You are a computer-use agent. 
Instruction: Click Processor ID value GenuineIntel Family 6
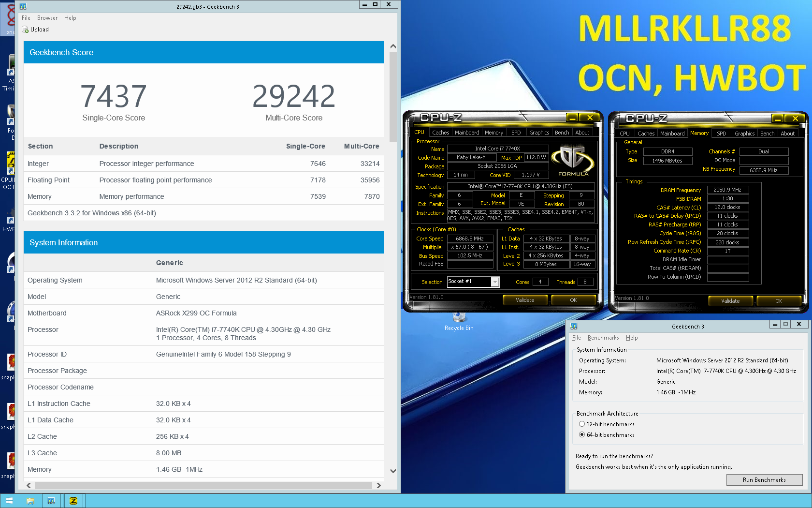[x=223, y=354]
